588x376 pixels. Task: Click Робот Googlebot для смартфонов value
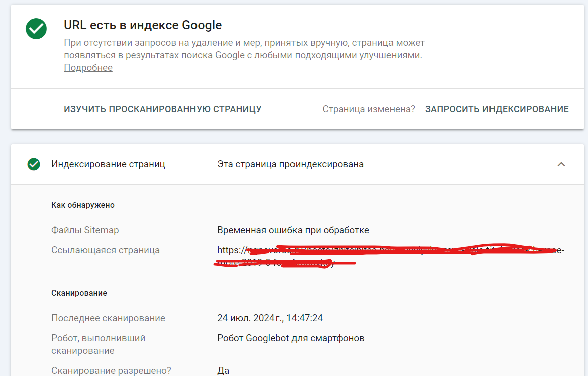pyautogui.click(x=290, y=338)
